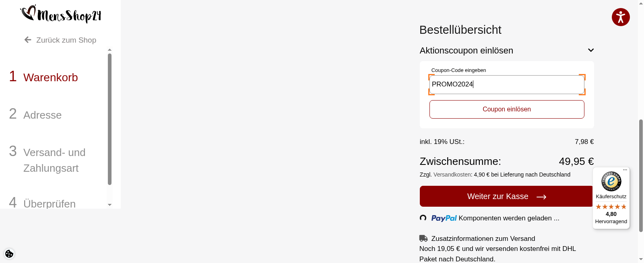Click the Trusted Shops e-badge
Viewport: 644px width, 263px height.
click(611, 182)
